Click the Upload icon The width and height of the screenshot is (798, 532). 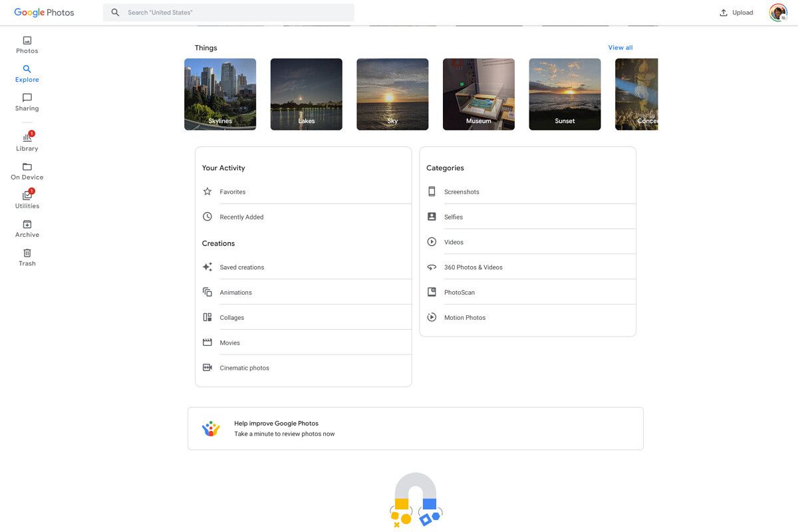pos(723,12)
